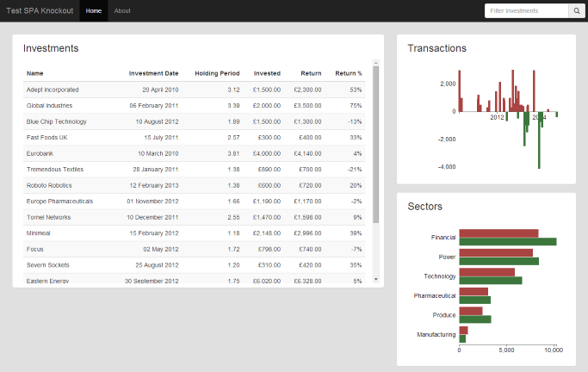This screenshot has width=588, height=372.
Task: Click the Pharmaceutical sector label
Action: click(435, 295)
